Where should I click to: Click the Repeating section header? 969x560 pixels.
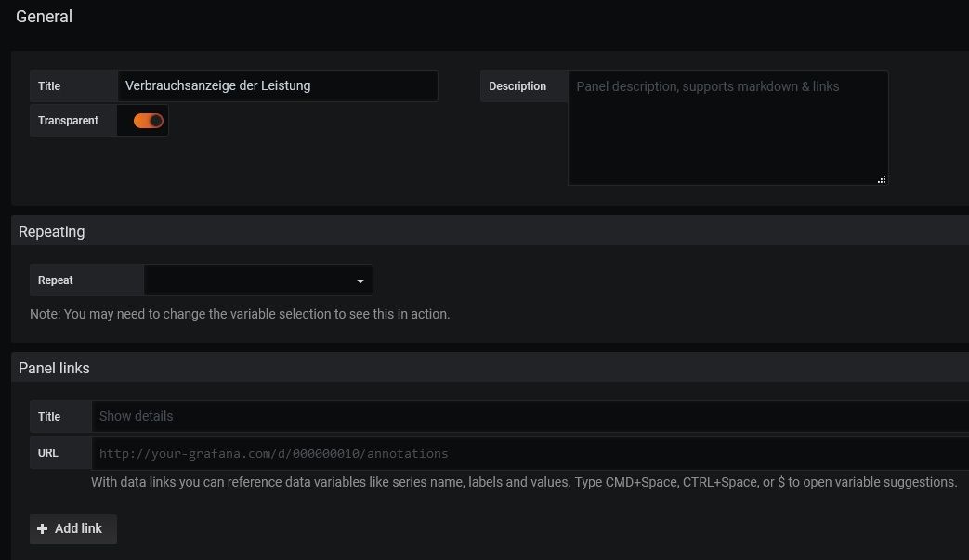tap(52, 232)
